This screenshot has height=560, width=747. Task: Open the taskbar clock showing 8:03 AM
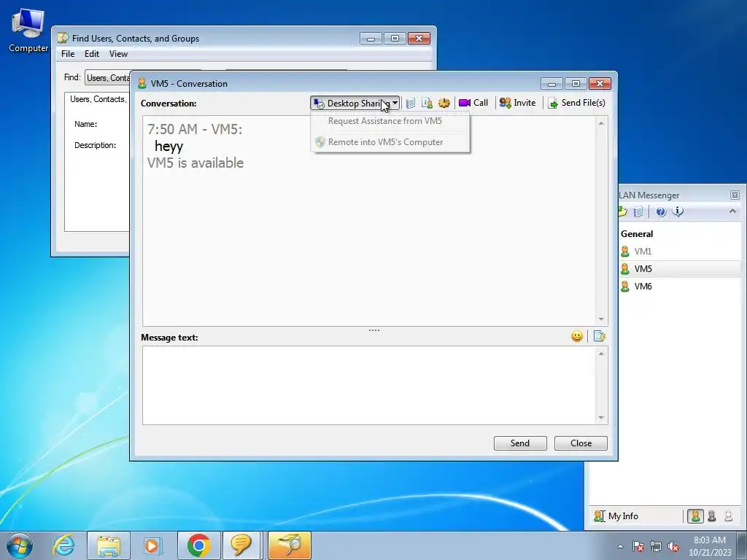710,546
